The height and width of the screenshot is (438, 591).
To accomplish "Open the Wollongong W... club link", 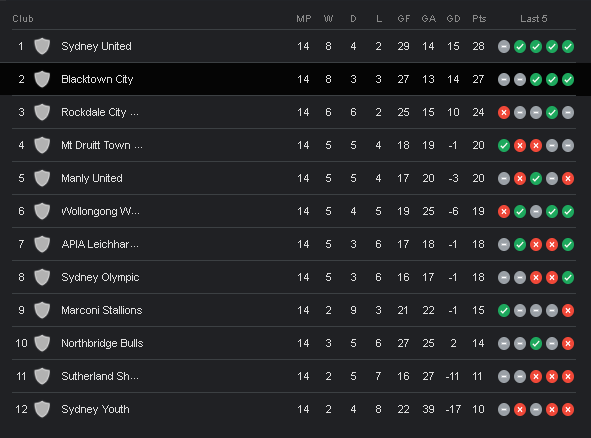I will [100, 211].
